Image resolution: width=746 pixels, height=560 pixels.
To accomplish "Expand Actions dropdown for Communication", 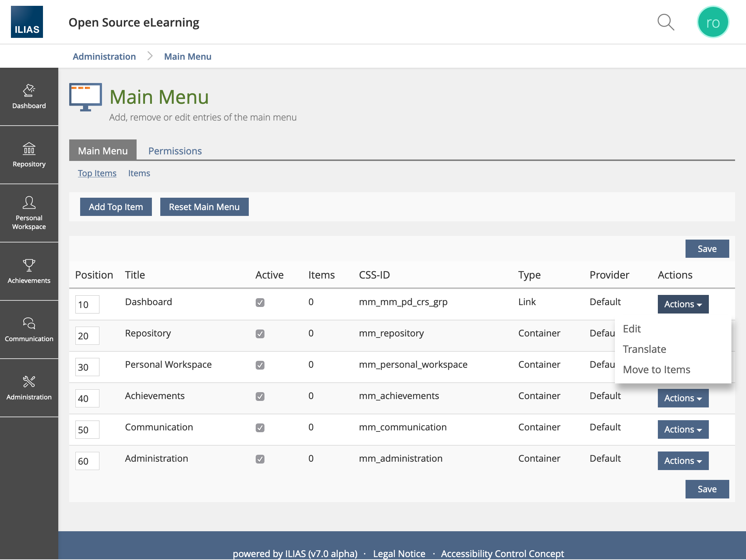I will click(683, 429).
